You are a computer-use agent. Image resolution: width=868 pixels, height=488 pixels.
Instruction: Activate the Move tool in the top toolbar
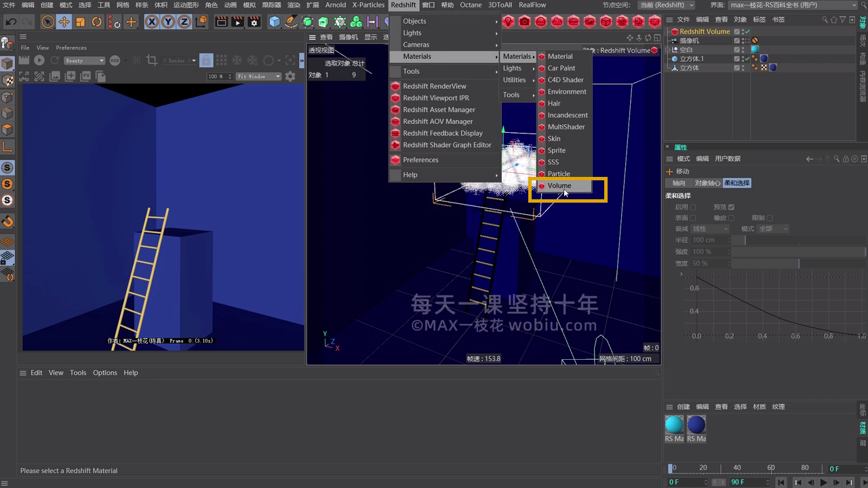(64, 22)
